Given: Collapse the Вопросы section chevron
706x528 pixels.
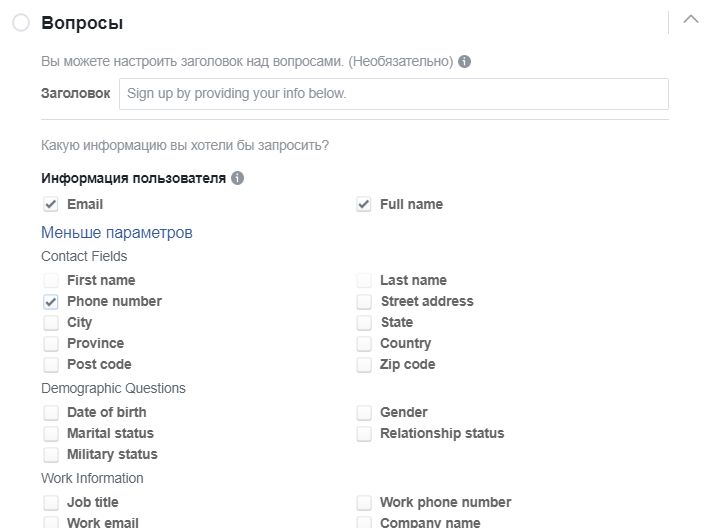Looking at the screenshot, I should [x=691, y=20].
